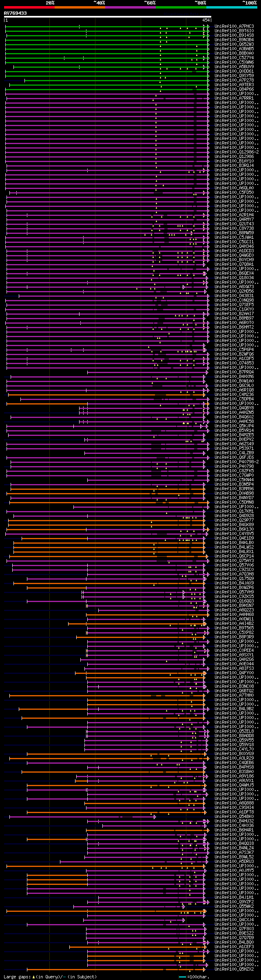Image resolution: width=261 pixels, height=980 pixels.
Task: Open the UniRef100_B1AY10 entry
Action: [234, 161]
